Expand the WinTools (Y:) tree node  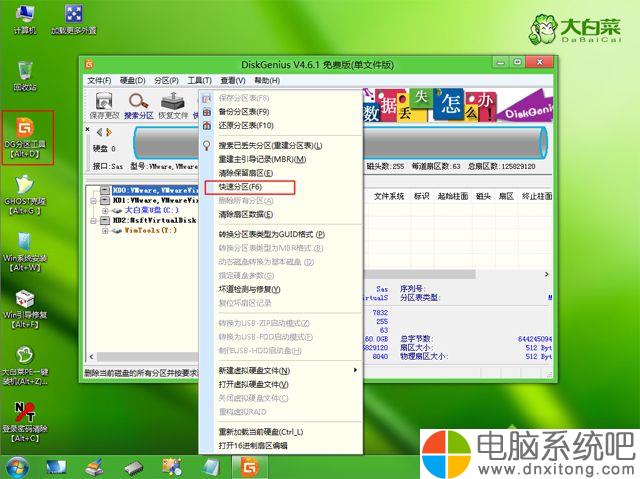pos(105,231)
